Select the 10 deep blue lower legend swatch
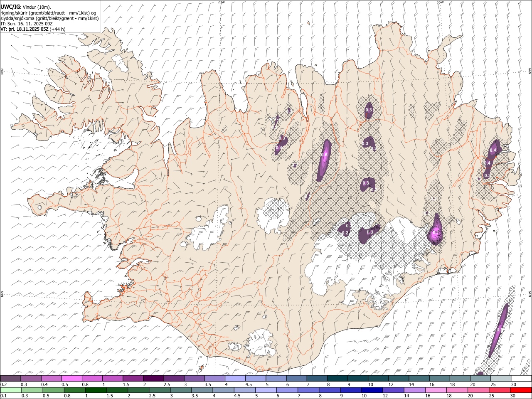Viewport: 532px width, 399px height. click(x=372, y=390)
